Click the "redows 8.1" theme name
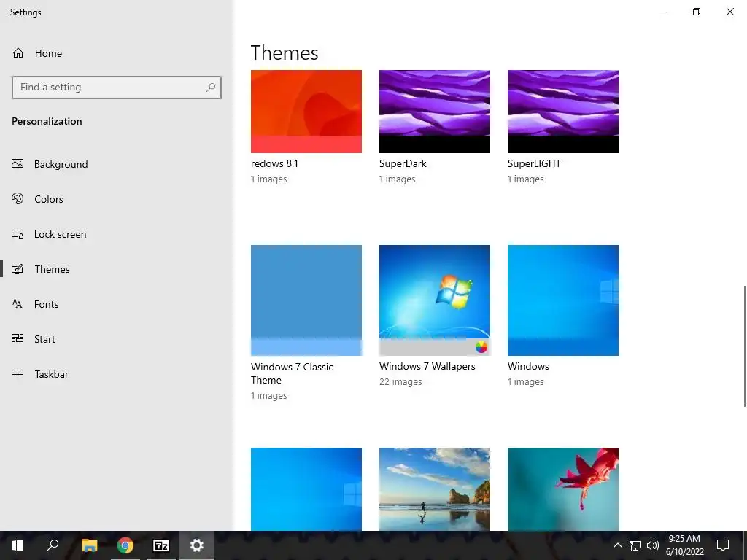The height and width of the screenshot is (560, 747). tap(274, 163)
